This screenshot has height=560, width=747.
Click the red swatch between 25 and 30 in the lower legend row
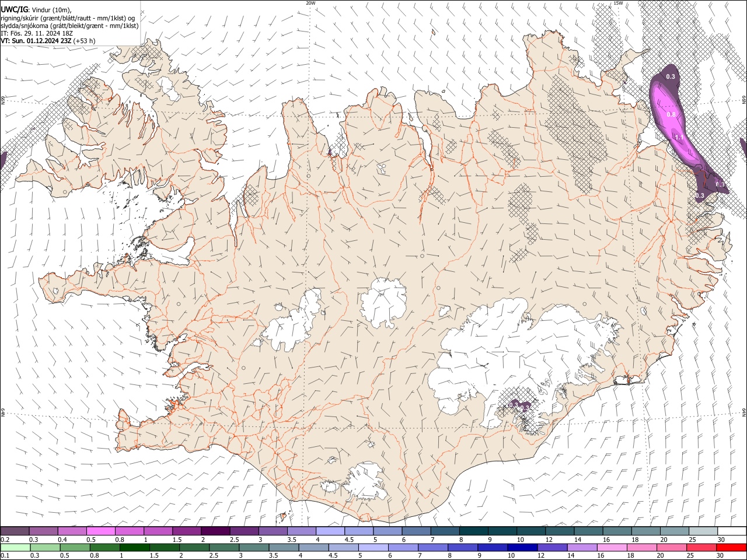pyautogui.click(x=701, y=547)
